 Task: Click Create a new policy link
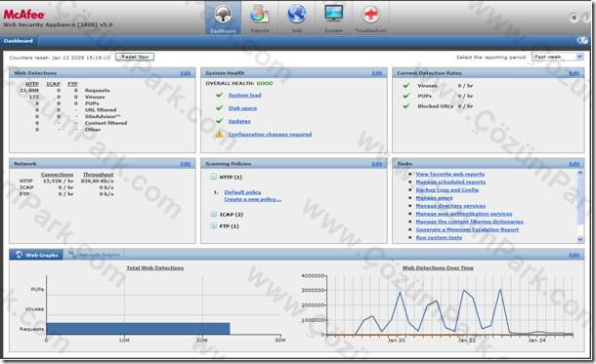tap(253, 199)
